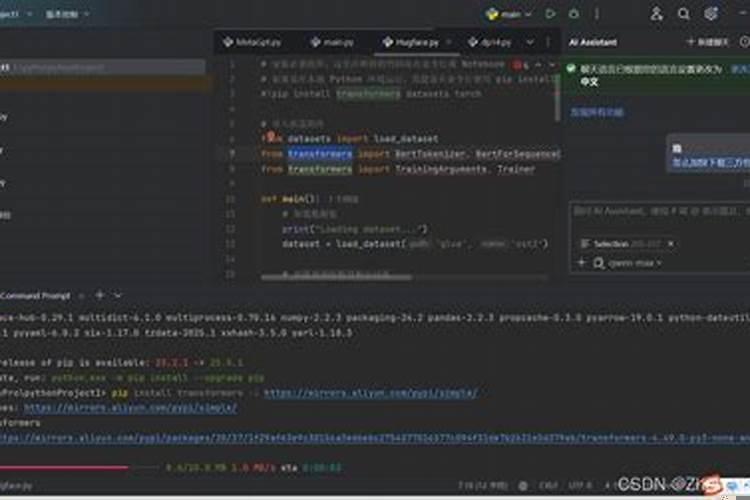Go to the previous highlighted error arrow
750x500 pixels.
click(x=538, y=65)
